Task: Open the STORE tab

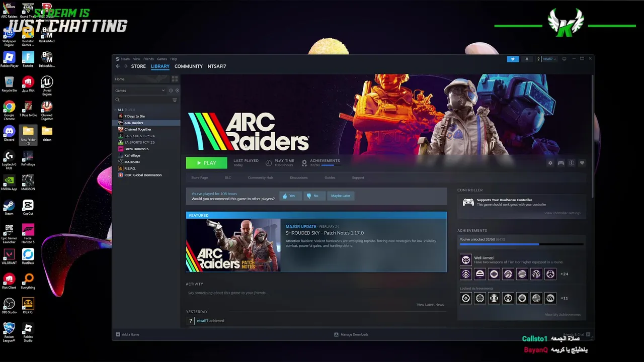Action: (x=138, y=66)
